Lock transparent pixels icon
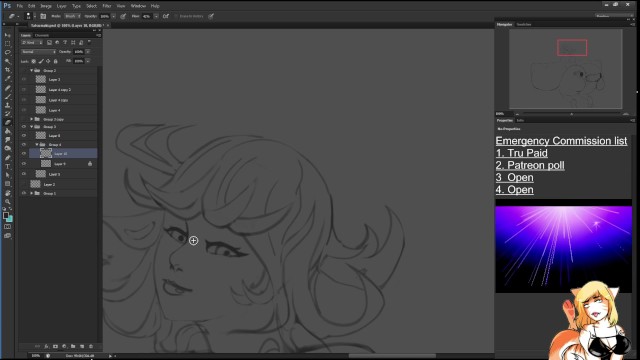Viewport: 640px width, 360px height. click(x=33, y=61)
